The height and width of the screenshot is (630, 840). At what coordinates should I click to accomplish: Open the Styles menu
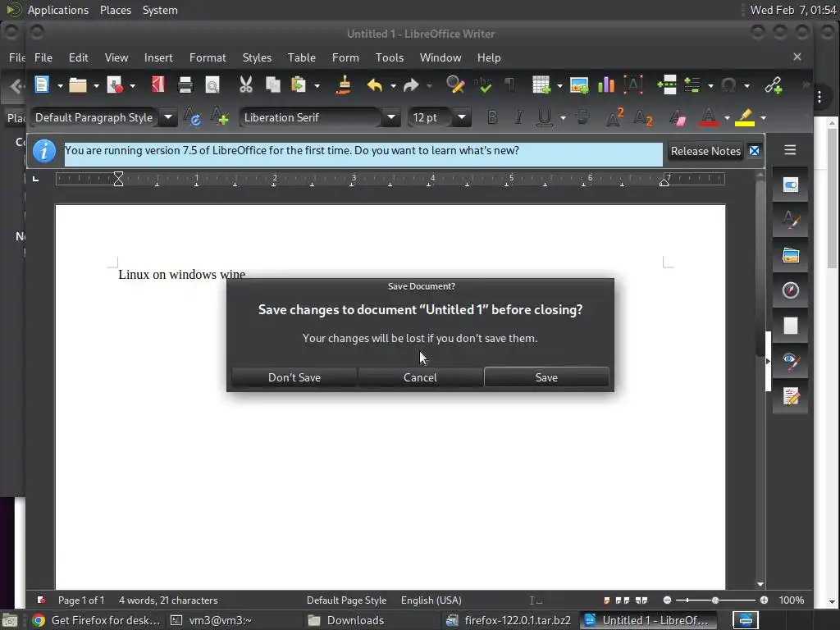(x=257, y=57)
